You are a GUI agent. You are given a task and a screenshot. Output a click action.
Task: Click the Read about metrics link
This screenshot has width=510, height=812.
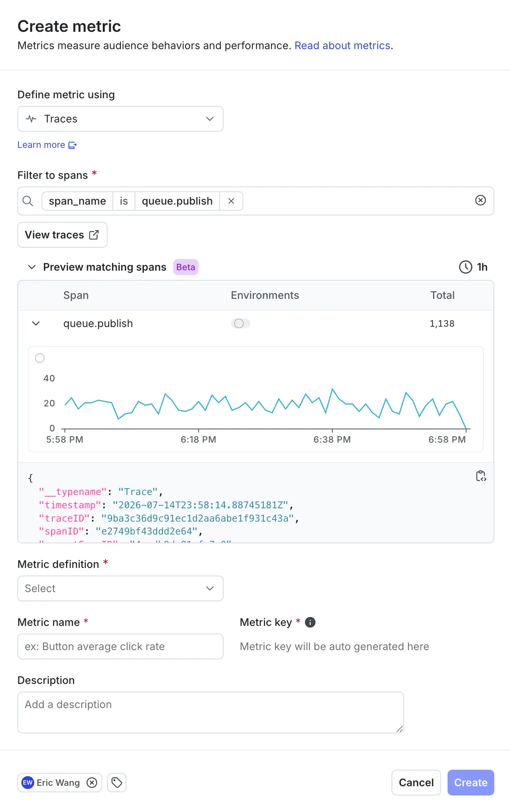coord(342,46)
